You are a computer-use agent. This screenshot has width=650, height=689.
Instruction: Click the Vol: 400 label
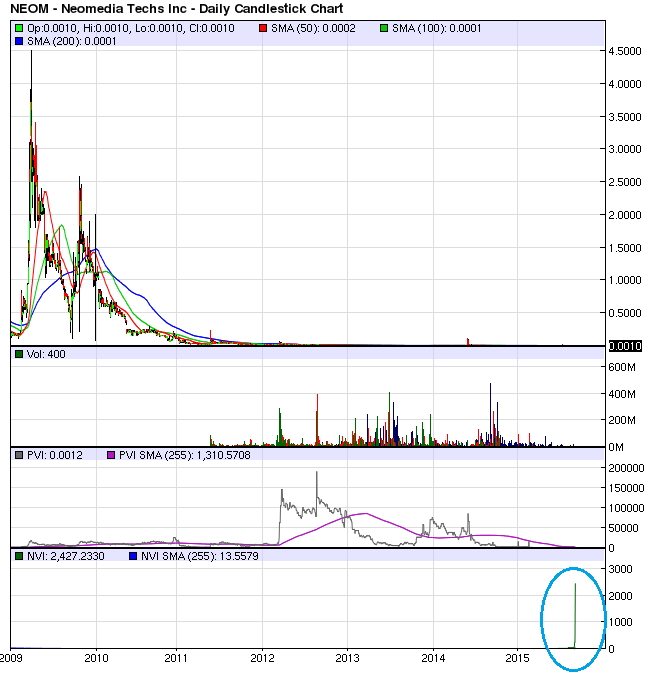pos(46,354)
